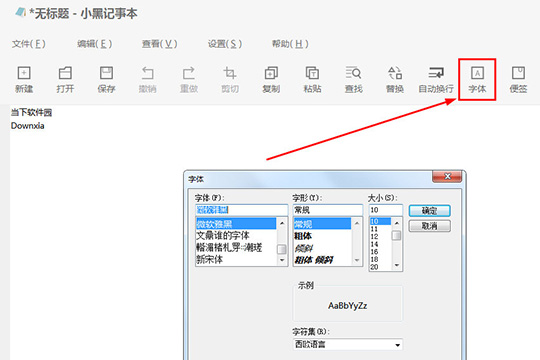Expand the 字符集 script dropdown
Image resolution: width=540 pixels, height=360 pixels.
click(x=397, y=345)
